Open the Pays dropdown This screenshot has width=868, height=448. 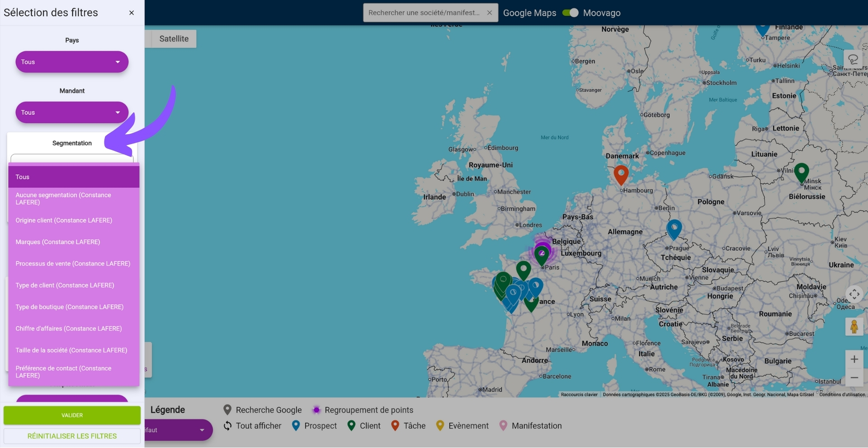click(72, 62)
